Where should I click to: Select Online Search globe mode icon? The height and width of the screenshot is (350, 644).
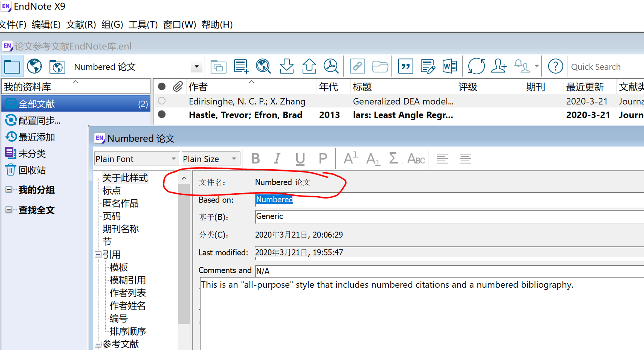[34, 66]
